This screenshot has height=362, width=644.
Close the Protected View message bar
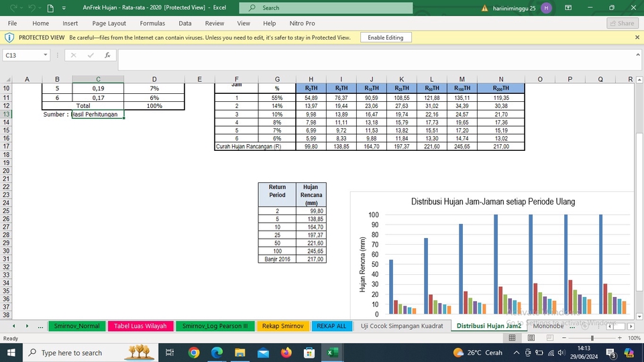pos(637,38)
